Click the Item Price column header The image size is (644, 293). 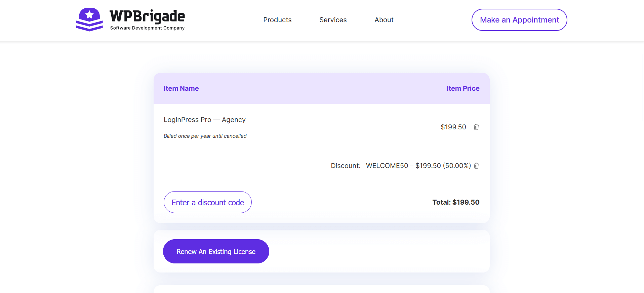463,88
